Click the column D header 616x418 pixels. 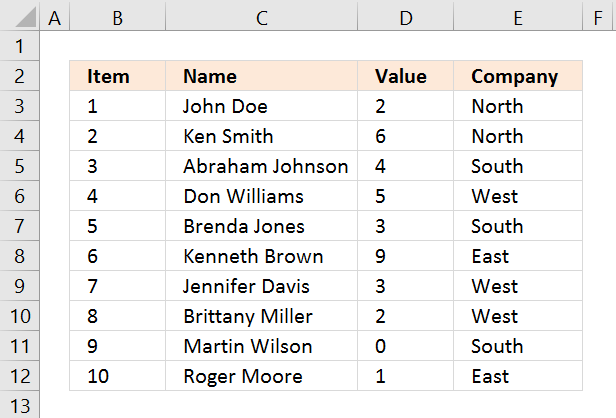[x=405, y=17]
